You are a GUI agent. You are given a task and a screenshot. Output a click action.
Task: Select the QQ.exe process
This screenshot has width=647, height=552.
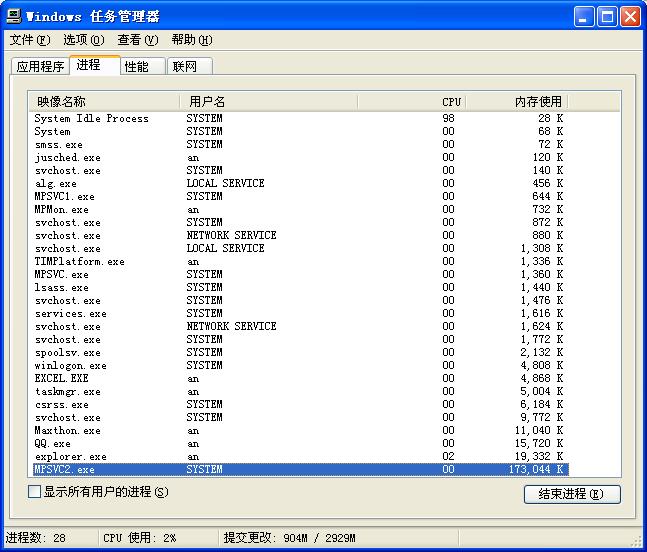point(300,443)
